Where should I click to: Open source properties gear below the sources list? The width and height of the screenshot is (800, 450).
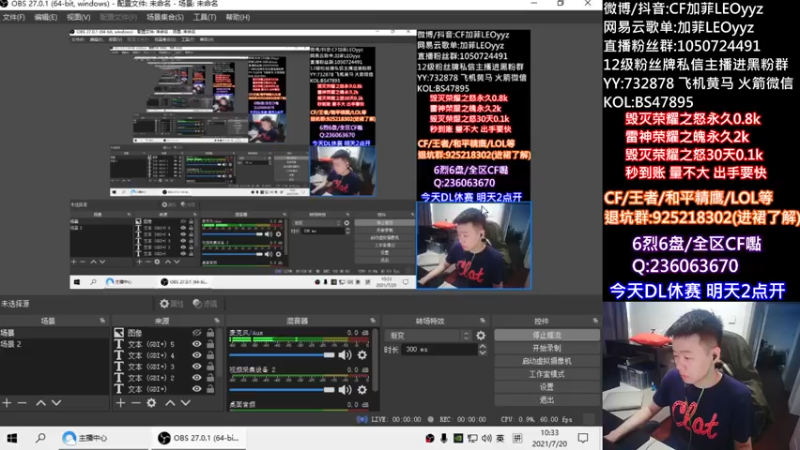[x=152, y=403]
